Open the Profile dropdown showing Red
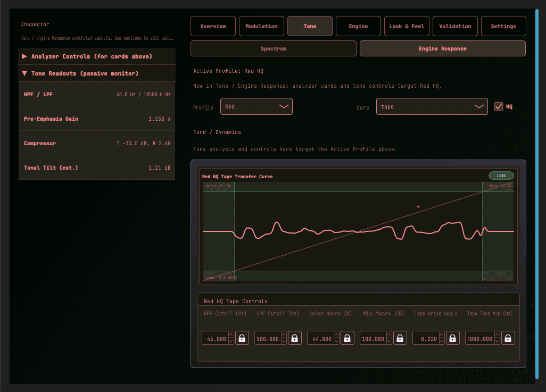This screenshot has height=392, width=546. (x=256, y=106)
